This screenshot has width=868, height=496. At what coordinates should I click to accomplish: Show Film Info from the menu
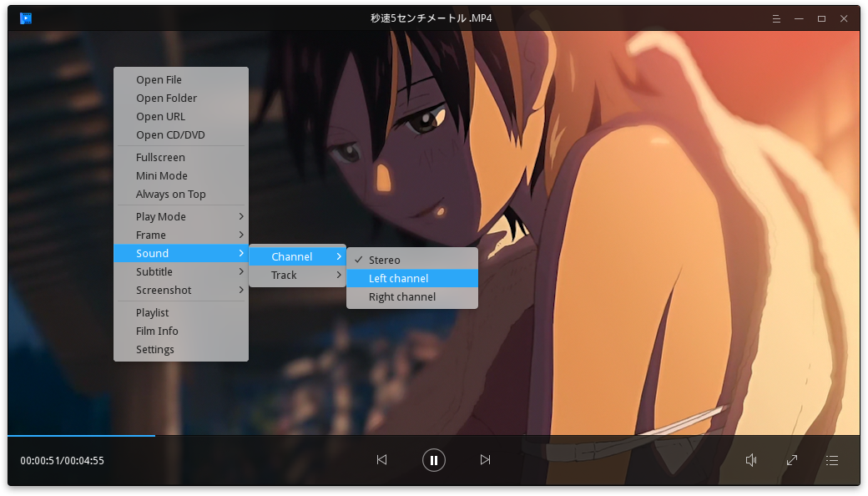[x=181, y=331]
